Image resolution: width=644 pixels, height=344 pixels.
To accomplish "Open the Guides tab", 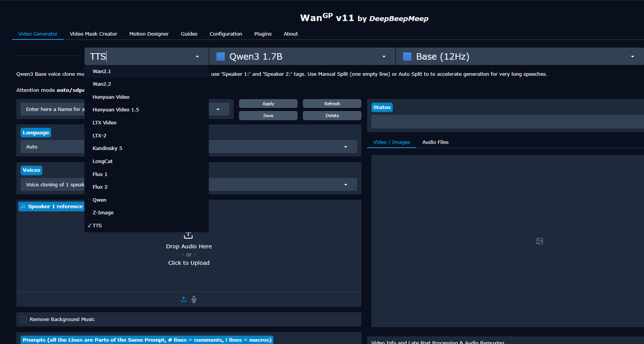I will 189,34.
